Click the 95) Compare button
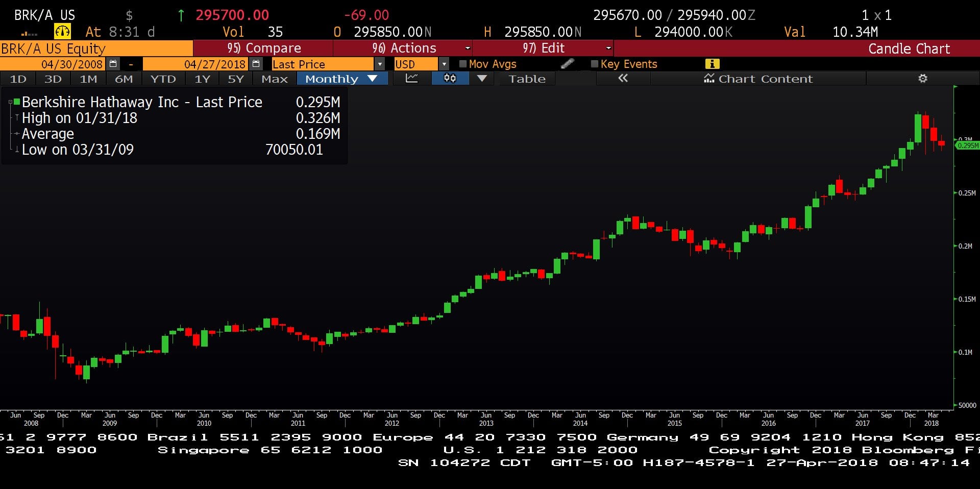 pos(263,48)
